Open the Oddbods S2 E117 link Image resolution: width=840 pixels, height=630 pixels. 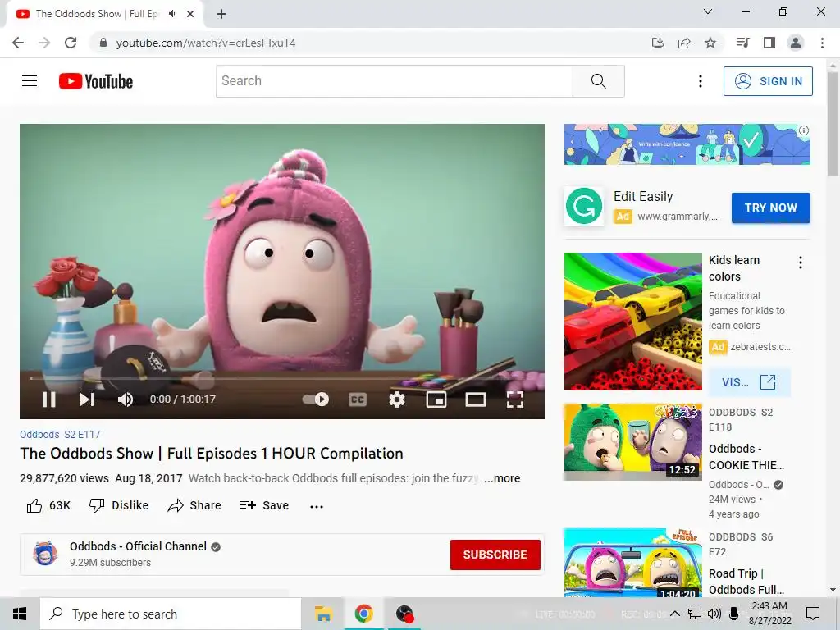60,435
